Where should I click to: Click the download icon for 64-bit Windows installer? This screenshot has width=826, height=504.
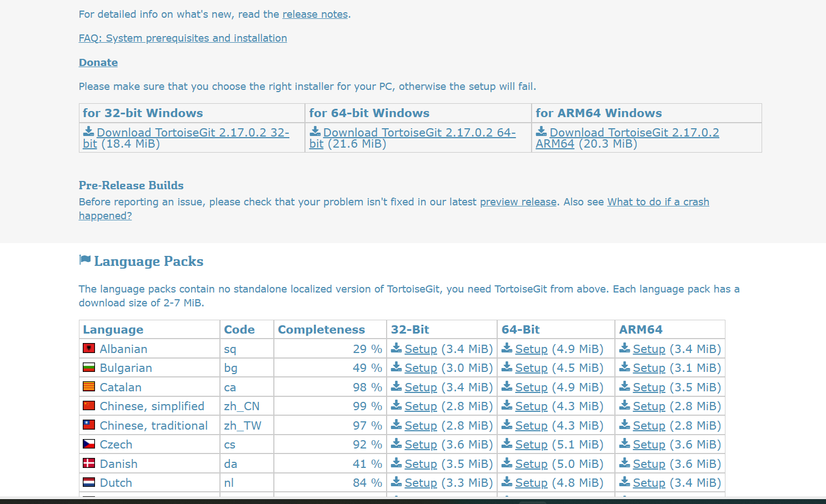[315, 132]
